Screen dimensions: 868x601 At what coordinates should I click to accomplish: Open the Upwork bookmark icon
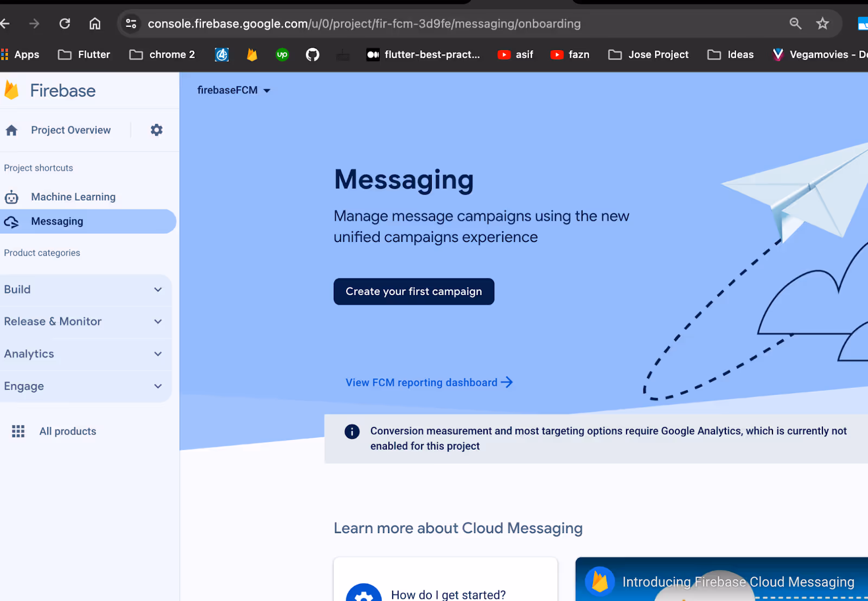click(282, 54)
